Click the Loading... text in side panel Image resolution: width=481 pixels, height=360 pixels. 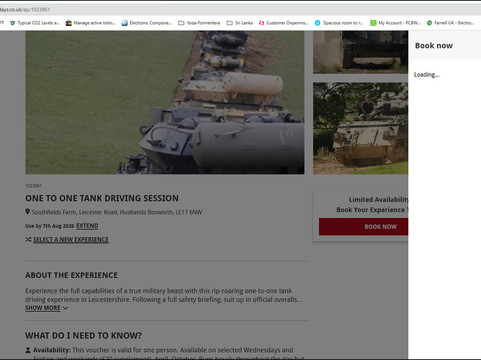click(427, 75)
